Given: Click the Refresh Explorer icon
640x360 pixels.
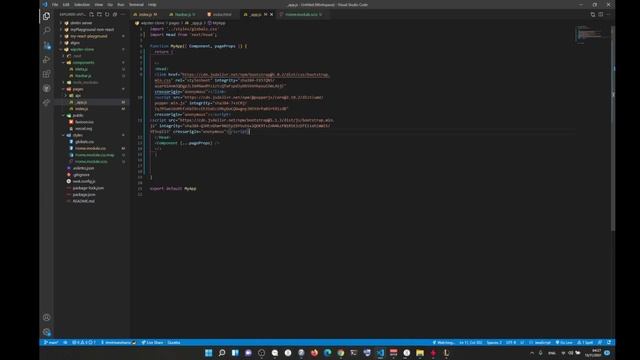Looking at the screenshot, I should point(107,14).
